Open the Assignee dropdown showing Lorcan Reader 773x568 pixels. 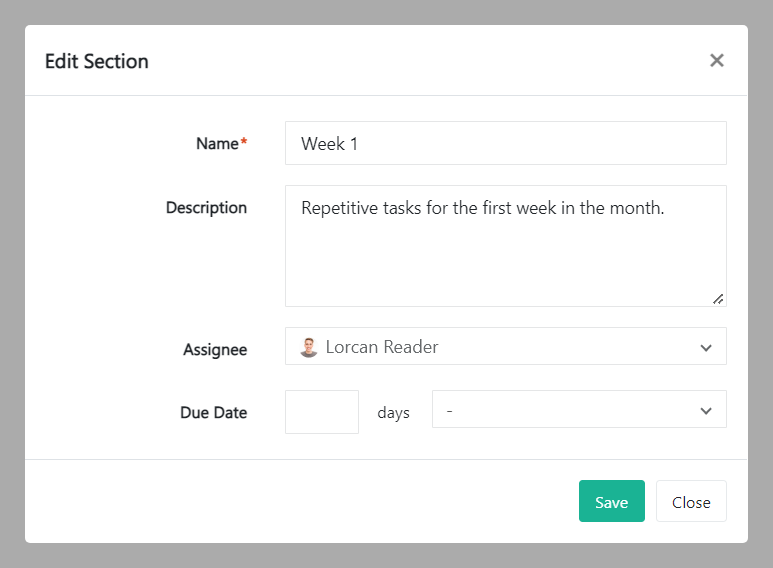[x=505, y=347]
